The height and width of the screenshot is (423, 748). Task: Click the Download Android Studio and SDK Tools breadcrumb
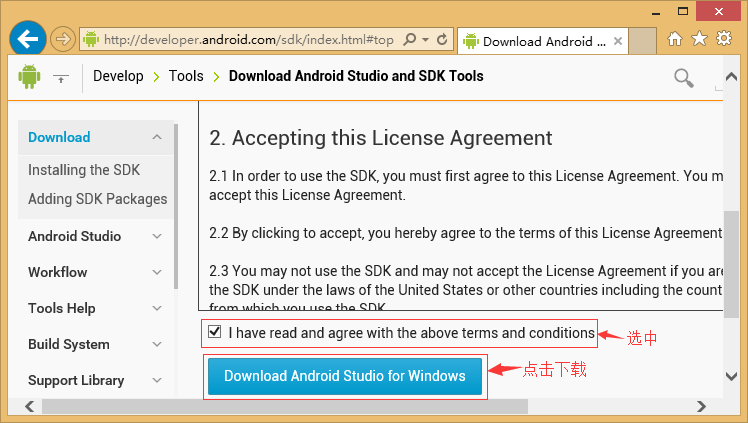coord(356,76)
